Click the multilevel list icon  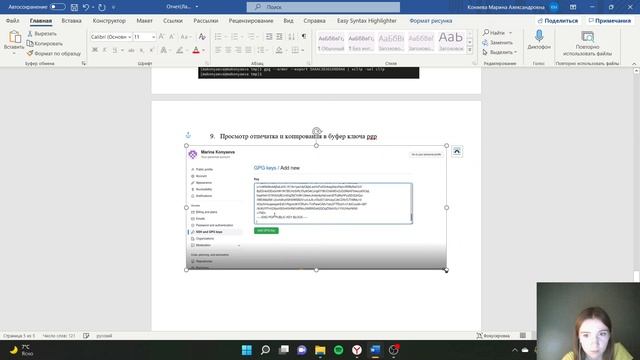coord(251,37)
